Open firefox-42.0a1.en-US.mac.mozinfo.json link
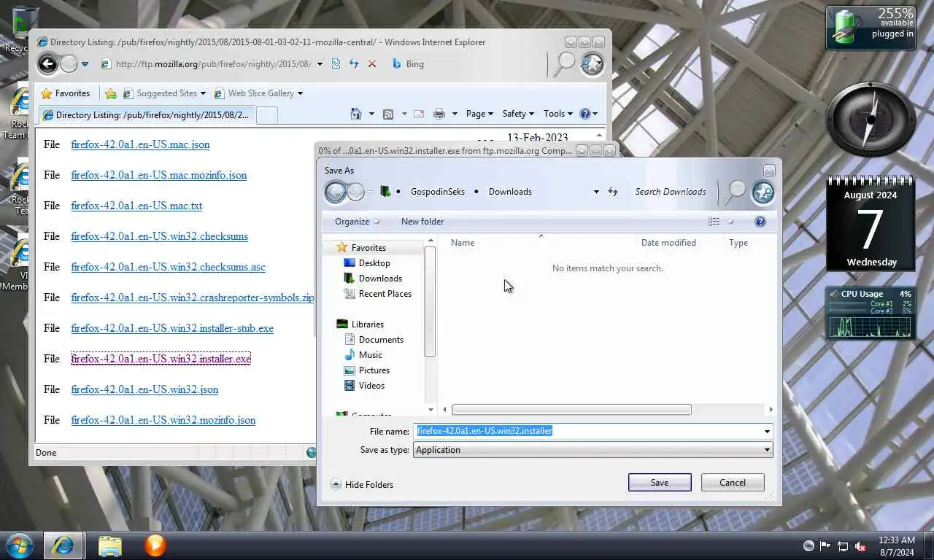 [159, 175]
